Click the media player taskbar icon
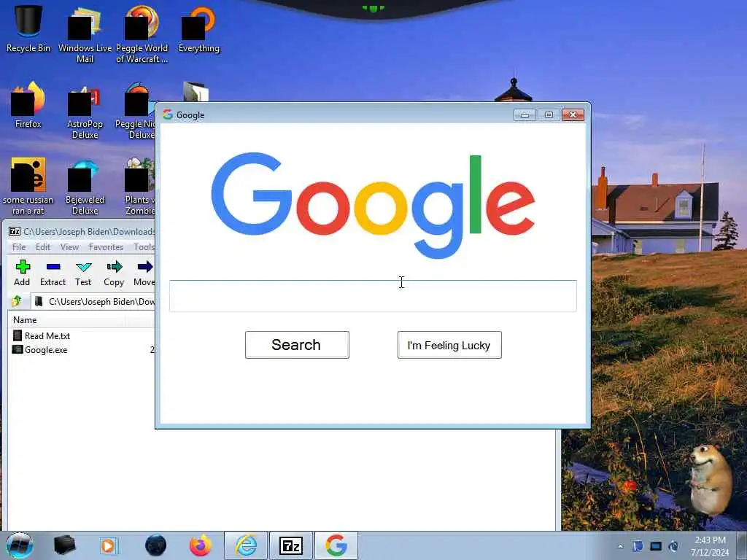The width and height of the screenshot is (747, 560). pos(109,545)
